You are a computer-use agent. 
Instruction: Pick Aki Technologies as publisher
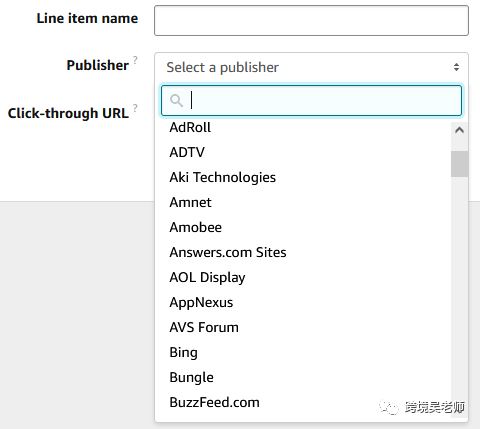(303, 177)
